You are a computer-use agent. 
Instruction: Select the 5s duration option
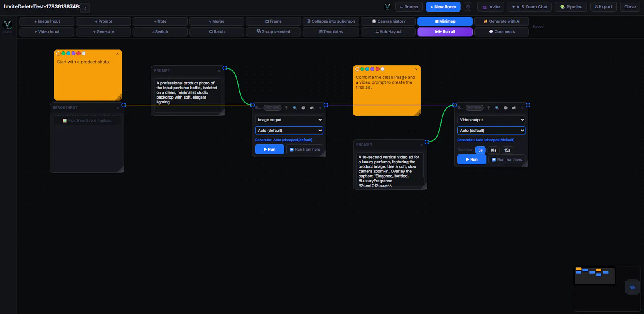(480, 150)
